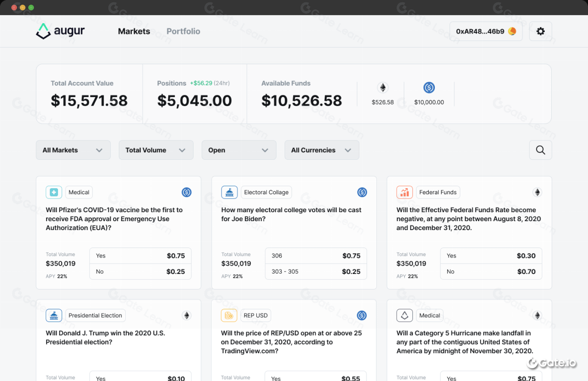The height and width of the screenshot is (381, 588).
Task: Click the Federal Funds category tag
Action: (438, 192)
